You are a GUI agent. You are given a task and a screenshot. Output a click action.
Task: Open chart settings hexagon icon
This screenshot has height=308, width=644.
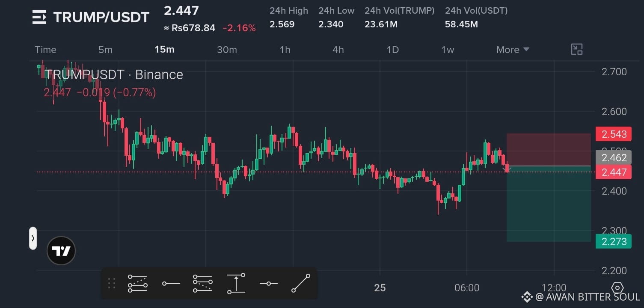617,287
